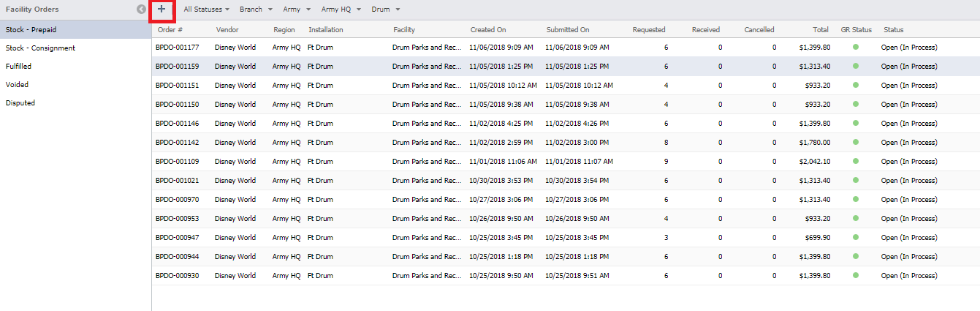Viewport: 980px width, 311px height.
Task: Click the $2,042.10 total cell
Action: click(x=813, y=162)
